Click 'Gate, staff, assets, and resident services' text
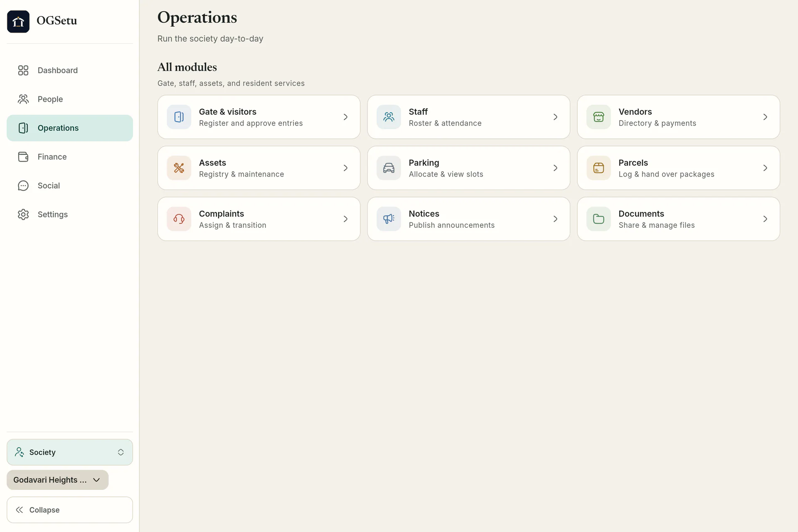 point(231,83)
